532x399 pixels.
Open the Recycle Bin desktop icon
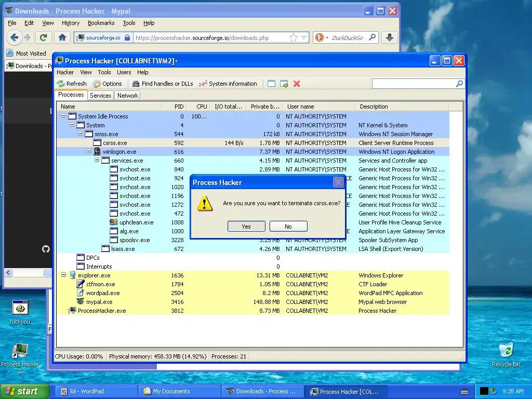pos(506,355)
